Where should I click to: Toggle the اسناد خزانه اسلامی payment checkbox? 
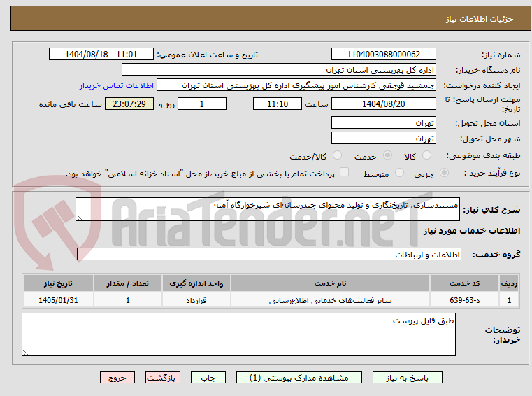(344, 172)
